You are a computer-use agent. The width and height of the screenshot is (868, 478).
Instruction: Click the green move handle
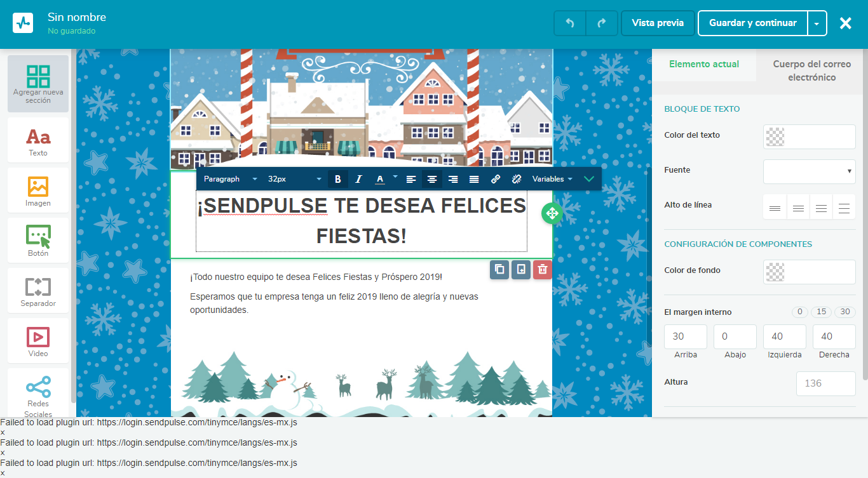552,213
